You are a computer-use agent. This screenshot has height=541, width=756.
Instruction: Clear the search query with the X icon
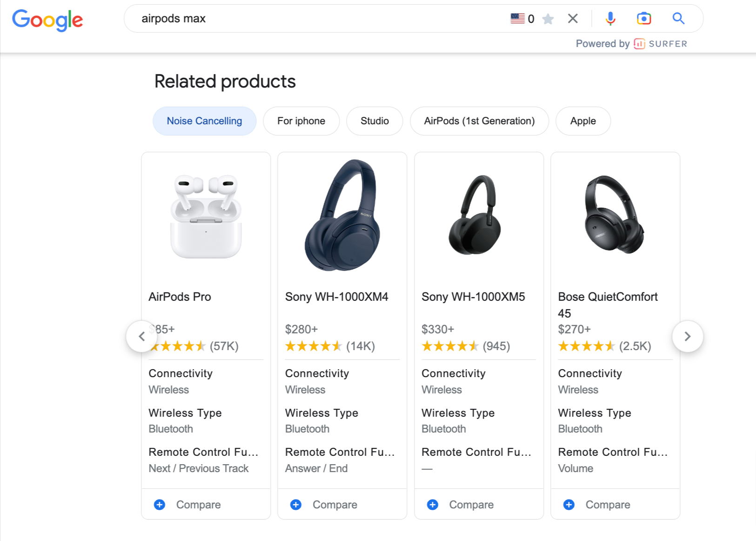point(573,18)
